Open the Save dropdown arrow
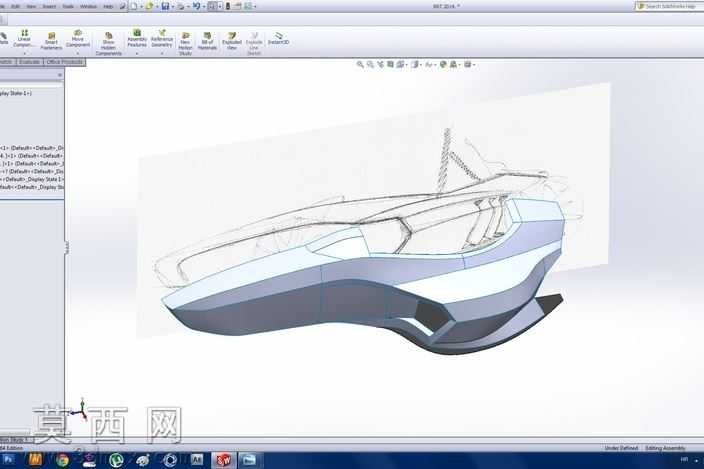 (172, 7)
